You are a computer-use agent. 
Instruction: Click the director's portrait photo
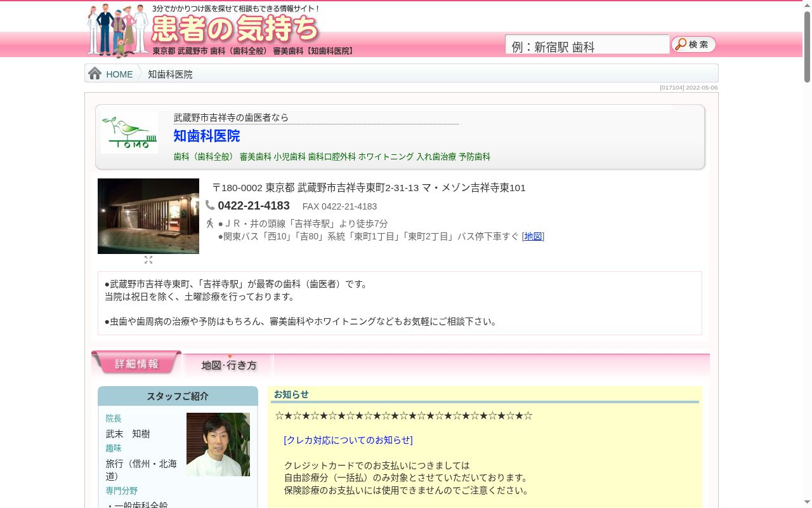(x=218, y=444)
